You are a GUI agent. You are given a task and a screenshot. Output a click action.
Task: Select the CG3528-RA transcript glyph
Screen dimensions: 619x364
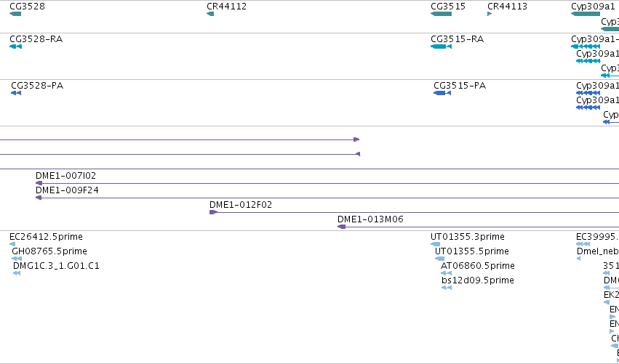click(16, 46)
